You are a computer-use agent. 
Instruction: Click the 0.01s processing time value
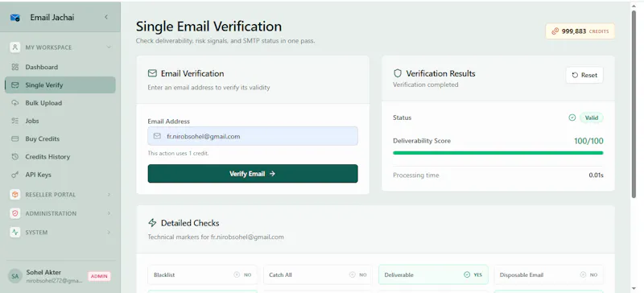pyautogui.click(x=596, y=175)
